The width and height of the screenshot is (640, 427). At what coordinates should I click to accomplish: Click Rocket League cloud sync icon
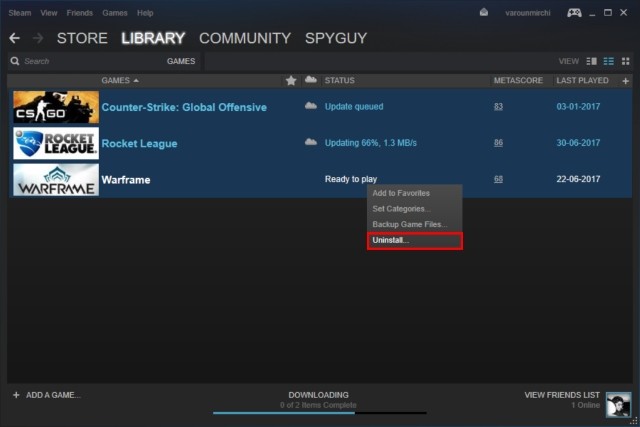point(311,142)
